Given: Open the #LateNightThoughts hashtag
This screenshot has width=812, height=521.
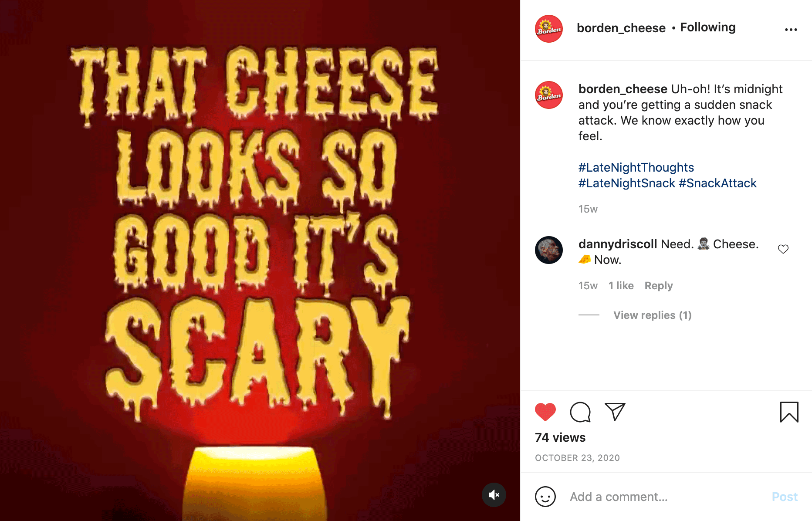Looking at the screenshot, I should (x=636, y=167).
